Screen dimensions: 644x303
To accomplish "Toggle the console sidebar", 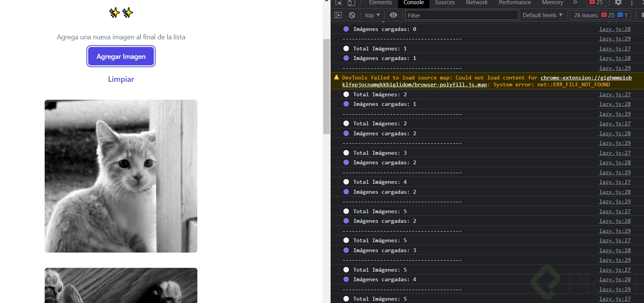I will (x=338, y=15).
